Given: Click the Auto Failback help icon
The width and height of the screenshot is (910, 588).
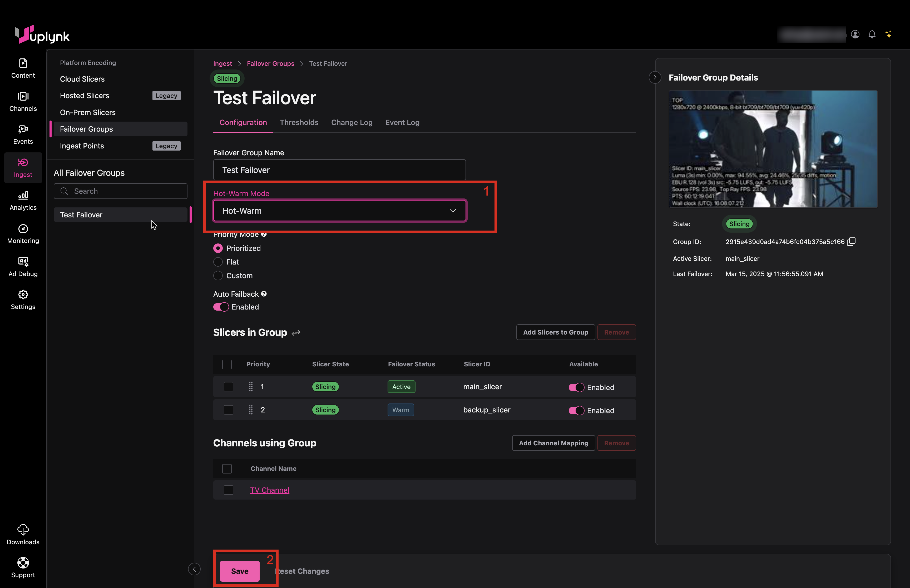Looking at the screenshot, I should pos(264,294).
